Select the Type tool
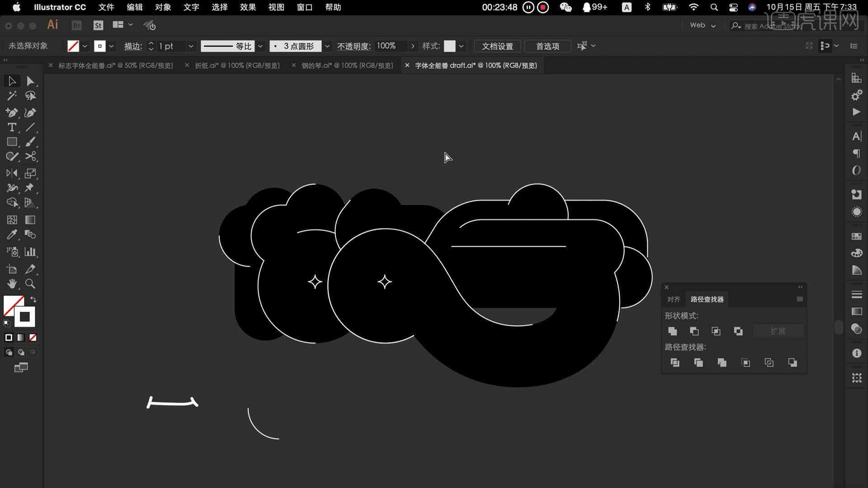This screenshot has height=488, width=868. pos(12,127)
